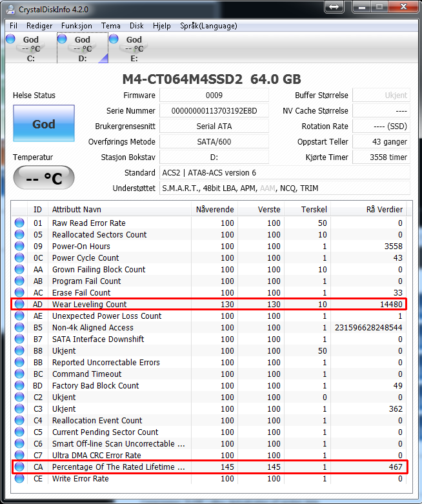Click status orb of Power Cycle Count
This screenshot has height=504, width=422.
pyautogui.click(x=19, y=257)
